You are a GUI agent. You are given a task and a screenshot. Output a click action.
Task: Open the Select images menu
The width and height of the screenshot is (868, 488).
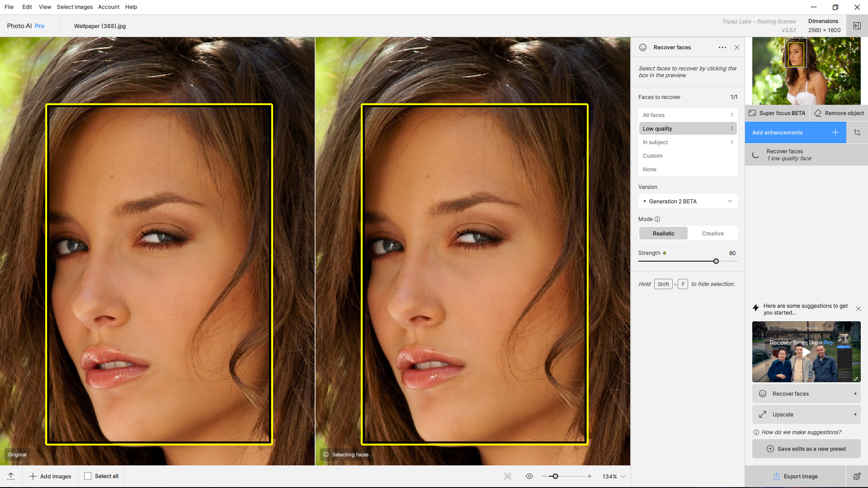pyautogui.click(x=75, y=7)
